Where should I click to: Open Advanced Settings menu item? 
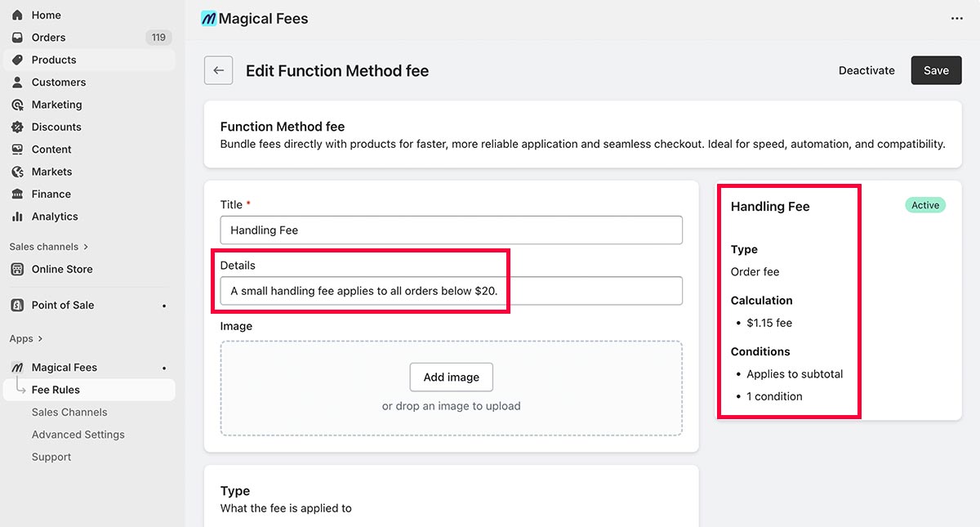pyautogui.click(x=78, y=435)
